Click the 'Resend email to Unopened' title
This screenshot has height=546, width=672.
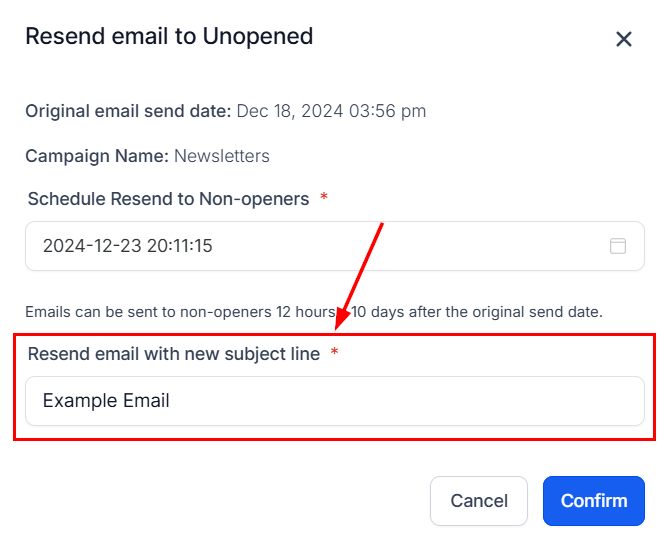point(169,37)
